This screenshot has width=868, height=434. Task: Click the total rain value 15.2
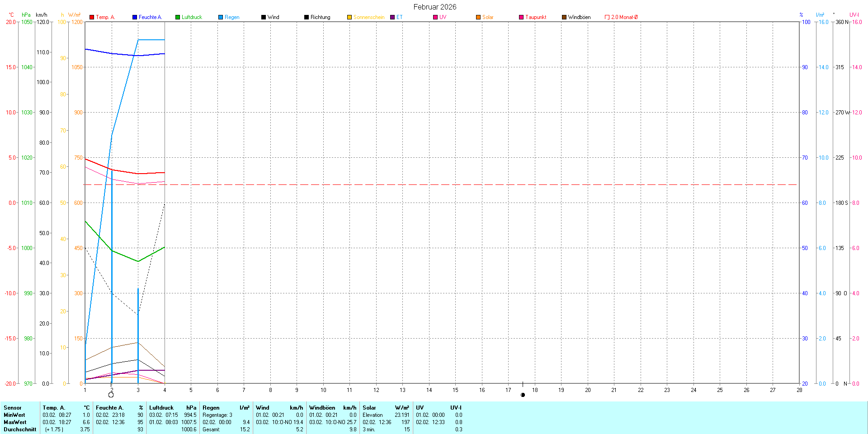click(245, 429)
